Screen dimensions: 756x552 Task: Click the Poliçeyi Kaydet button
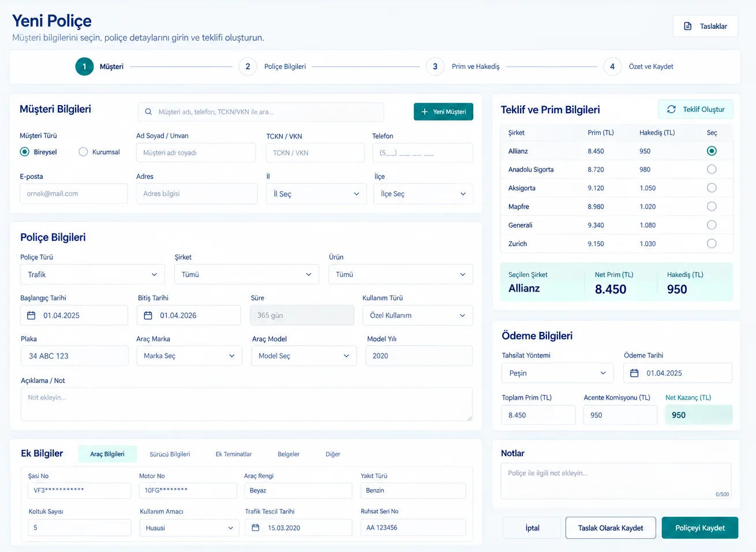click(x=700, y=528)
